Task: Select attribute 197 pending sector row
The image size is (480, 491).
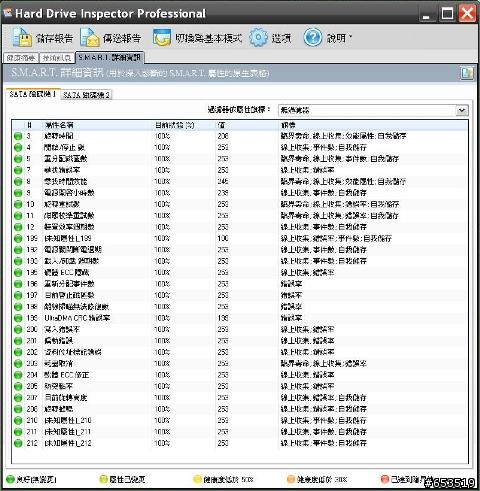Action: click(240, 295)
